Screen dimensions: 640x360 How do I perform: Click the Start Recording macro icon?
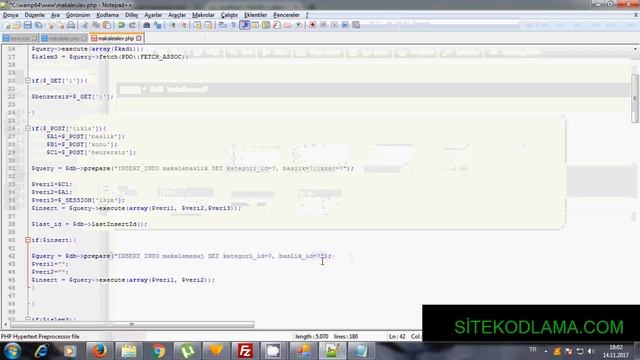(x=312, y=25)
